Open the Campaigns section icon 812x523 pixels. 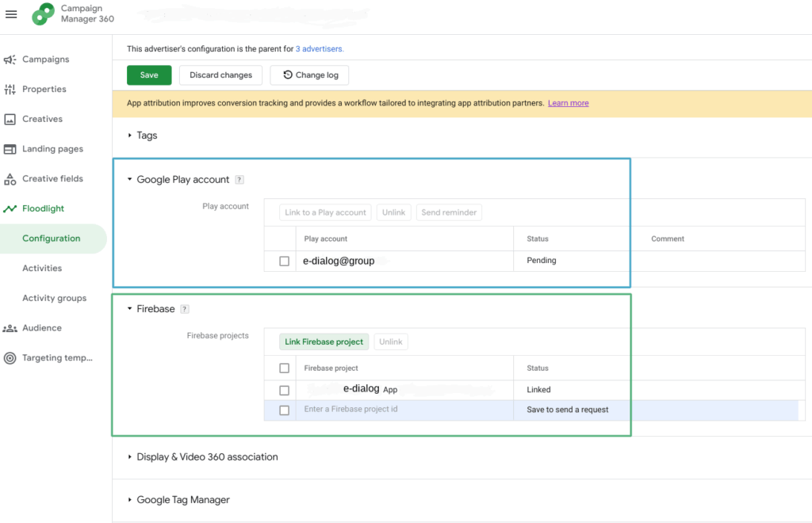pos(11,59)
